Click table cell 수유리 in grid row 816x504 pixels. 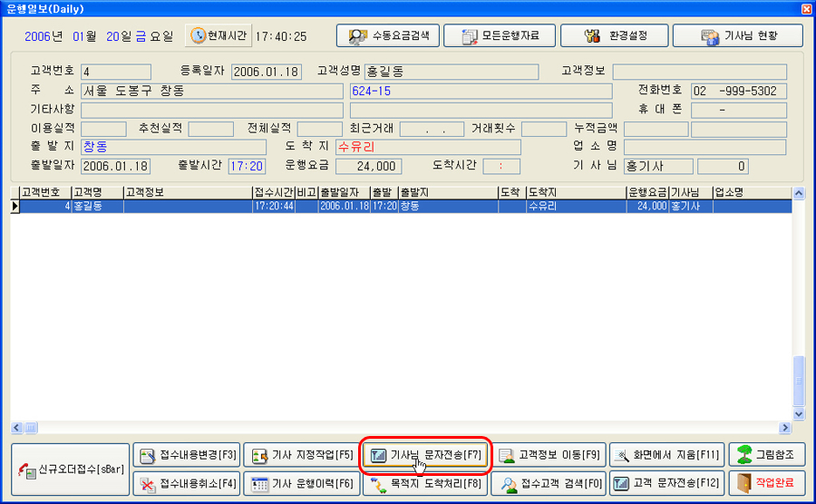tap(576, 207)
